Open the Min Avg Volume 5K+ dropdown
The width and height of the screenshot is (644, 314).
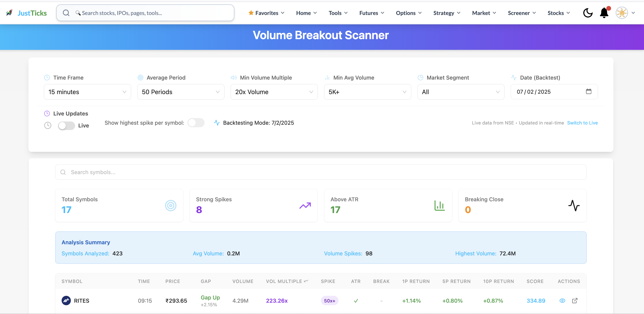pyautogui.click(x=368, y=92)
